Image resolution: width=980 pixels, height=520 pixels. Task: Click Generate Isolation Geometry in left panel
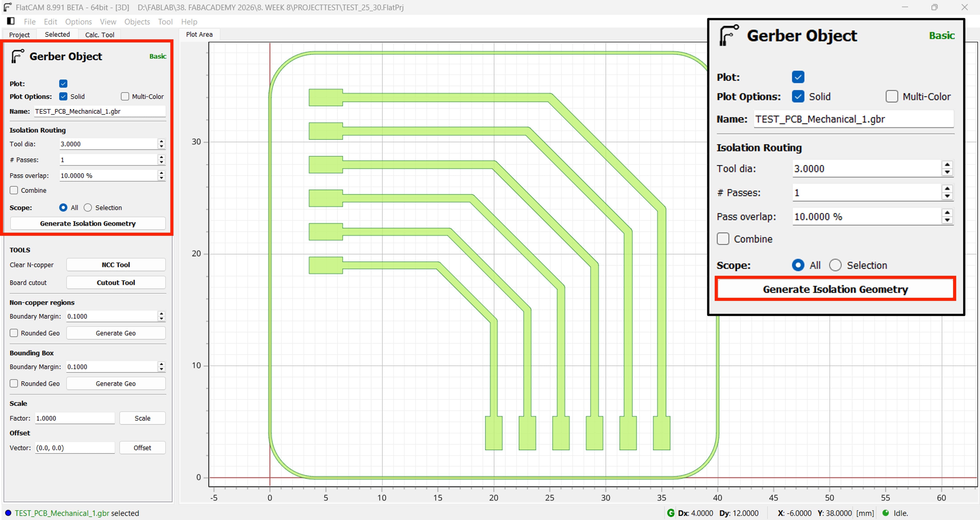click(87, 224)
